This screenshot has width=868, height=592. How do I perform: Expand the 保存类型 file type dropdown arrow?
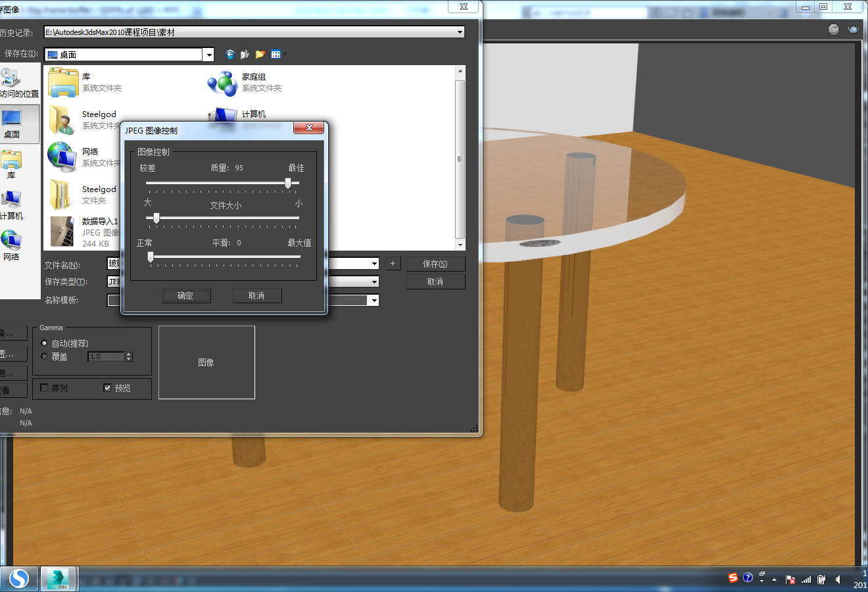(x=374, y=282)
